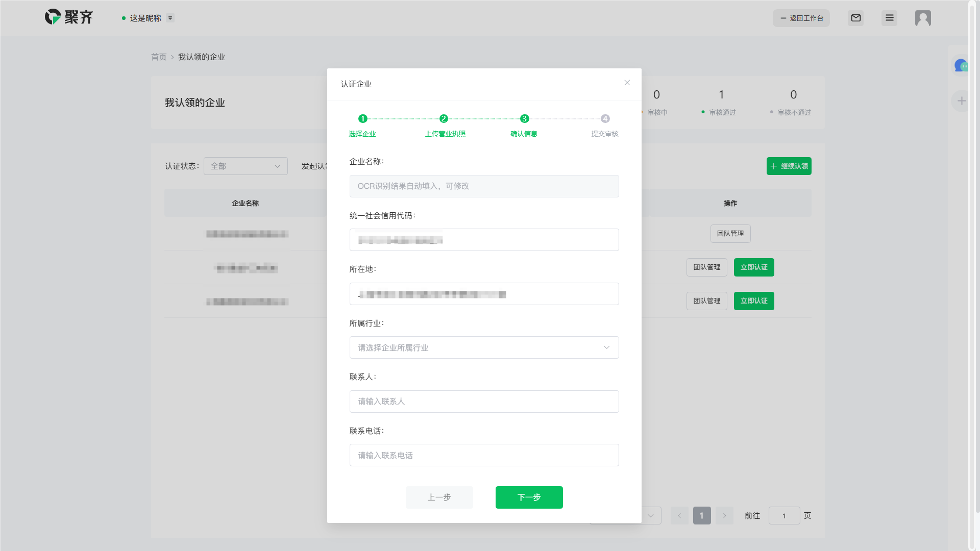Click the user avatar icon
The width and height of the screenshot is (980, 551).
pos(923,18)
